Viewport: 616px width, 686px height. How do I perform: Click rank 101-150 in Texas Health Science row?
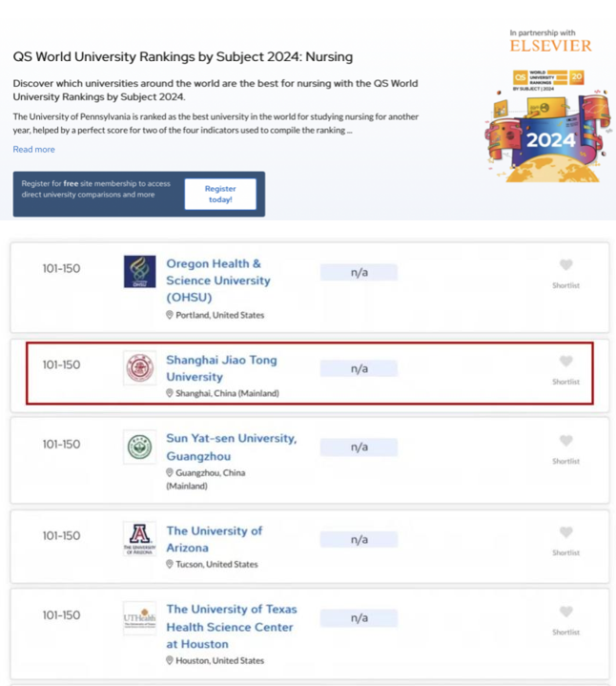click(61, 615)
